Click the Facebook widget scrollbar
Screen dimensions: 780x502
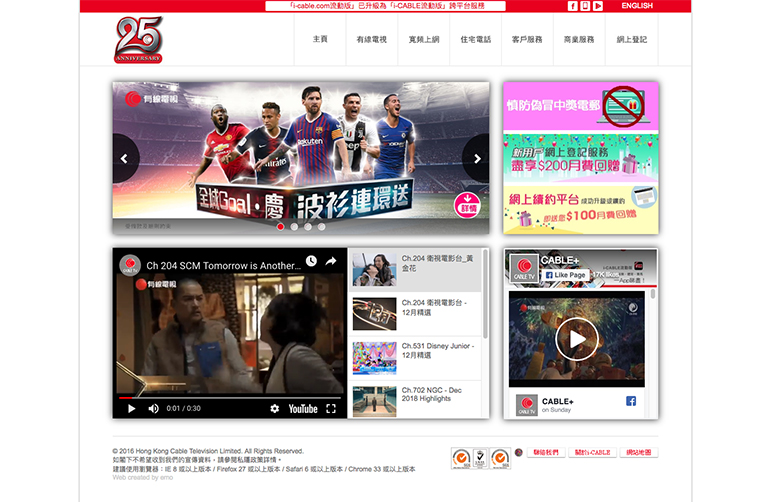click(653, 295)
